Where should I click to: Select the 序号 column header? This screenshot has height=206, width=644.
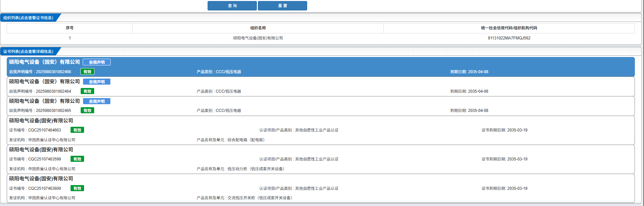click(x=70, y=28)
